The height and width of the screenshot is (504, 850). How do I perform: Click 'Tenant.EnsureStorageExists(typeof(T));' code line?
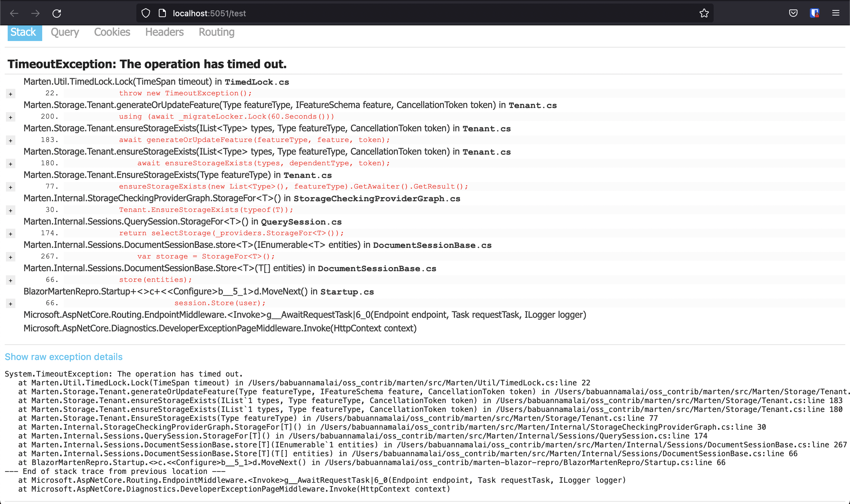pyautogui.click(x=206, y=210)
